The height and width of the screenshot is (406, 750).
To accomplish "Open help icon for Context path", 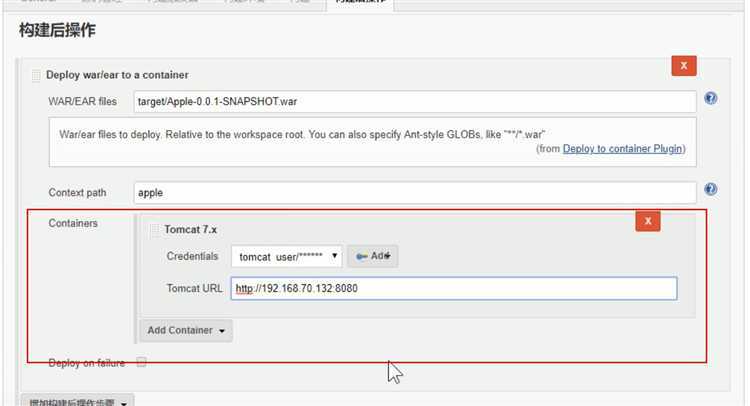I will pyautogui.click(x=710, y=189).
